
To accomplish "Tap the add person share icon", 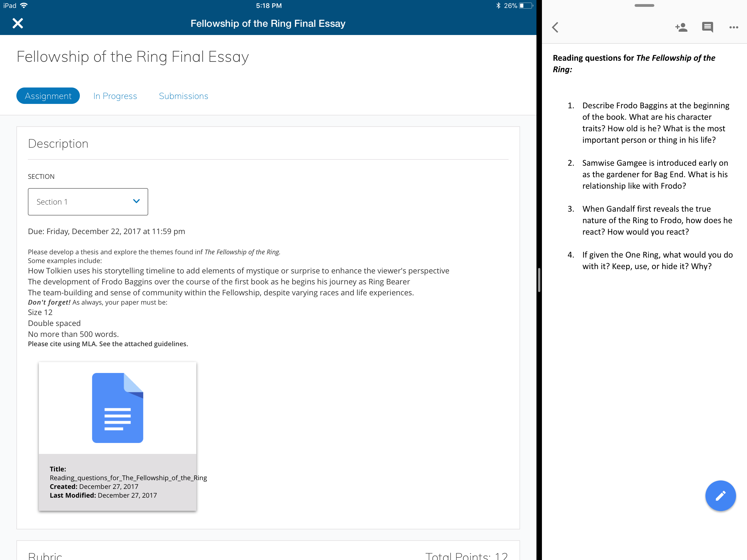I will click(681, 27).
